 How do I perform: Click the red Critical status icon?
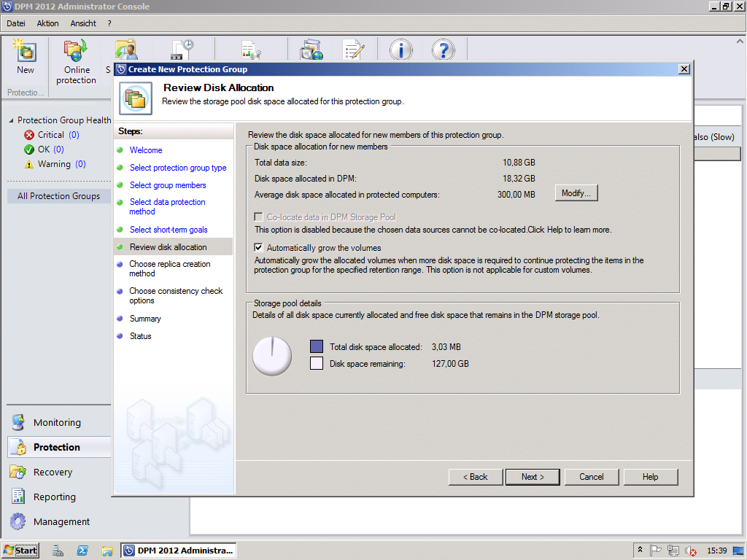(29, 135)
